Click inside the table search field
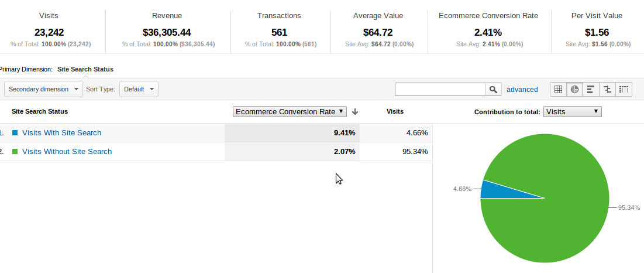Screen dimensions: 644x273 coord(440,90)
